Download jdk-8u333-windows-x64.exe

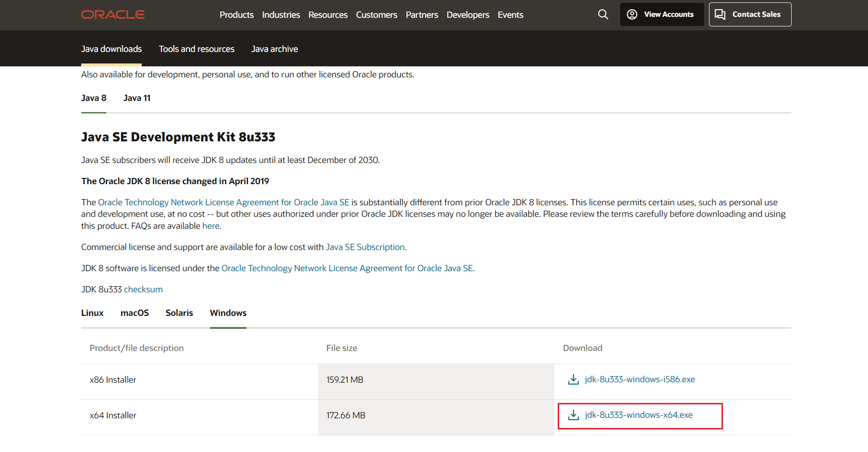click(639, 415)
